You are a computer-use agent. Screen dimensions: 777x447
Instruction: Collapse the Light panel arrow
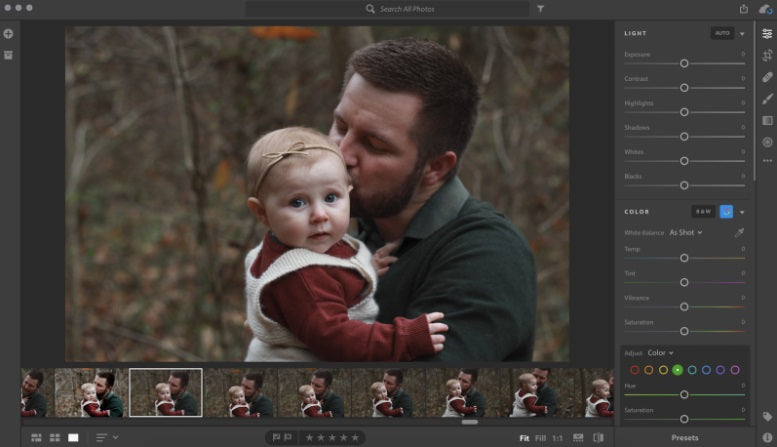742,34
